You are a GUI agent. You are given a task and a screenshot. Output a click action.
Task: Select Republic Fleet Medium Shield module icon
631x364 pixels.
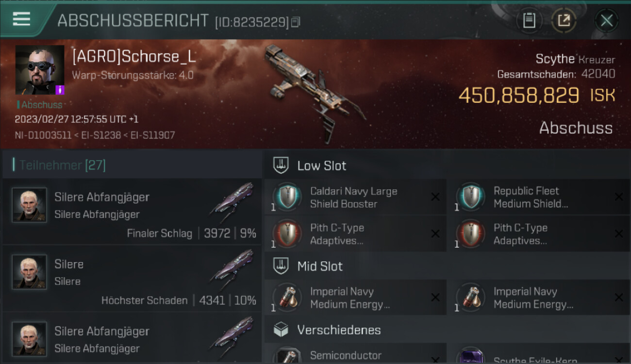click(471, 197)
